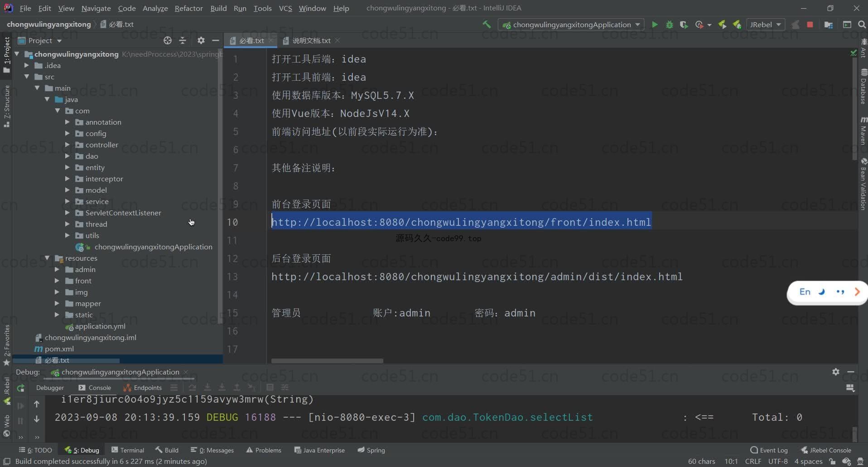
Task: Open the Terminal tool window
Action: [x=128, y=450]
